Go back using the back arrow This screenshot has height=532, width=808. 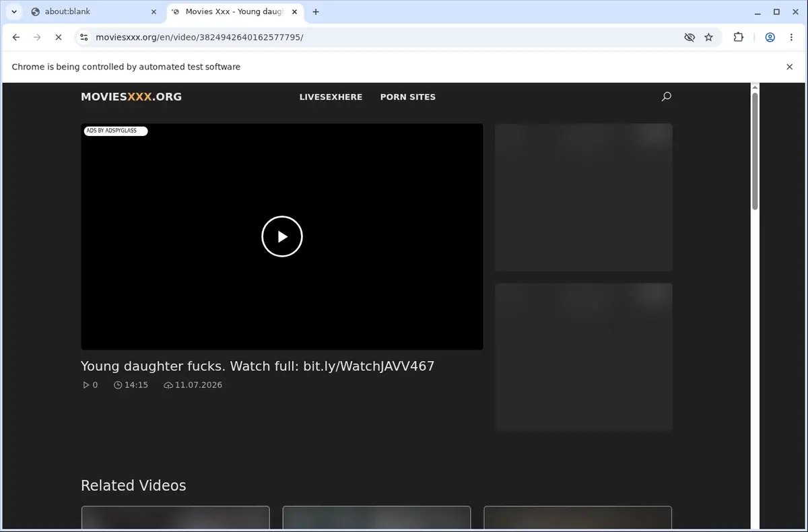click(16, 37)
